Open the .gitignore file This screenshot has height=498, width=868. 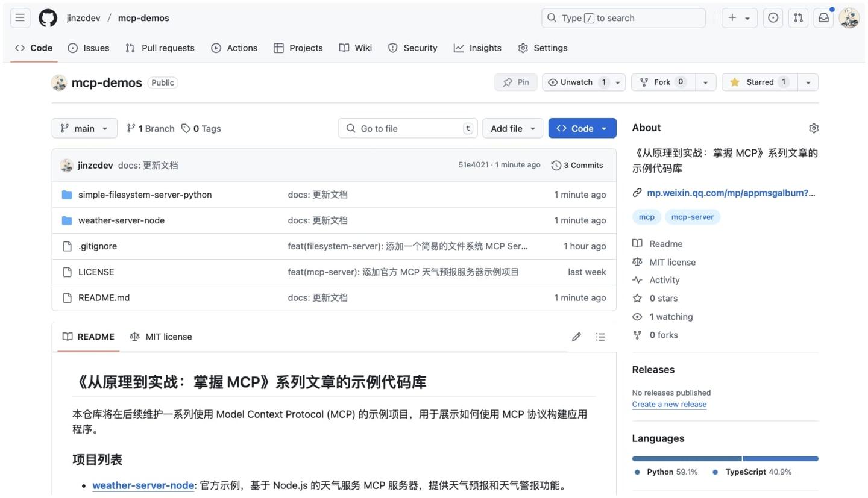point(98,246)
